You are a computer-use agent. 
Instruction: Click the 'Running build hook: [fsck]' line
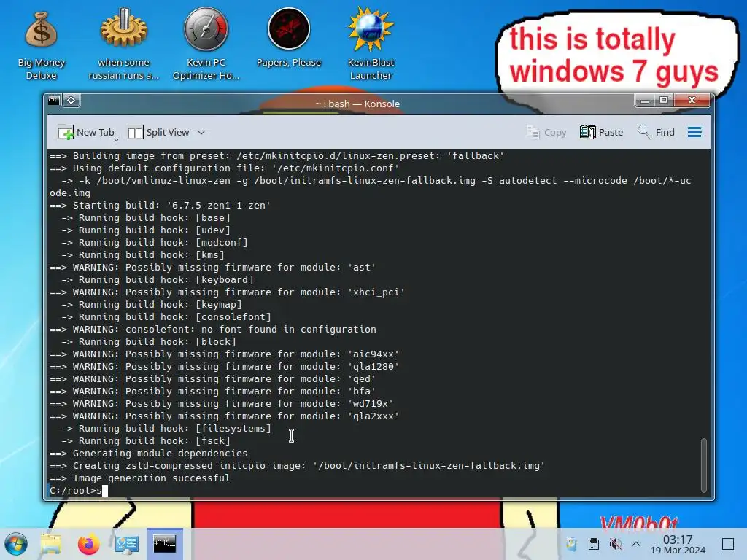click(146, 441)
